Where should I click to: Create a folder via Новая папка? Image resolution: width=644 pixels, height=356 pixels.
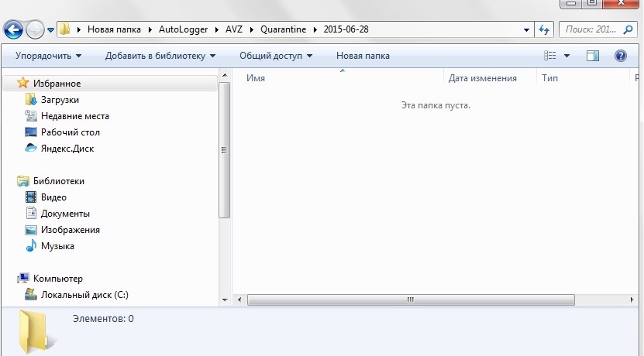(363, 56)
